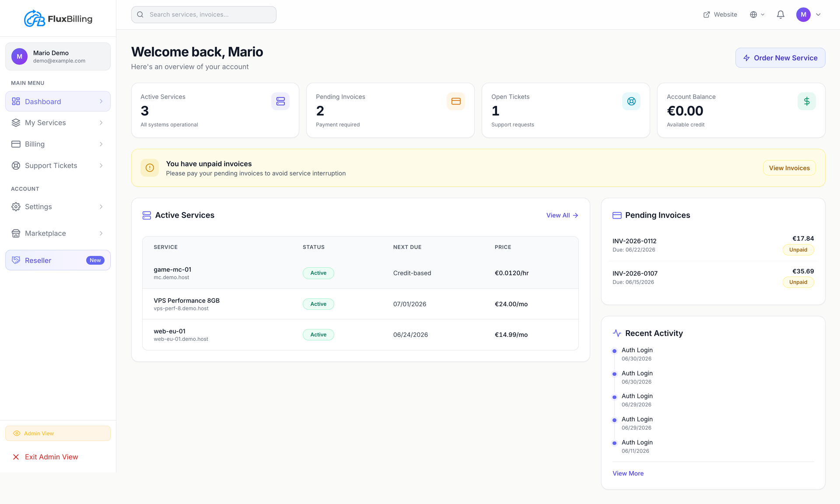Expand the Marketplace chevron
This screenshot has height=504, width=840.
[x=101, y=233]
